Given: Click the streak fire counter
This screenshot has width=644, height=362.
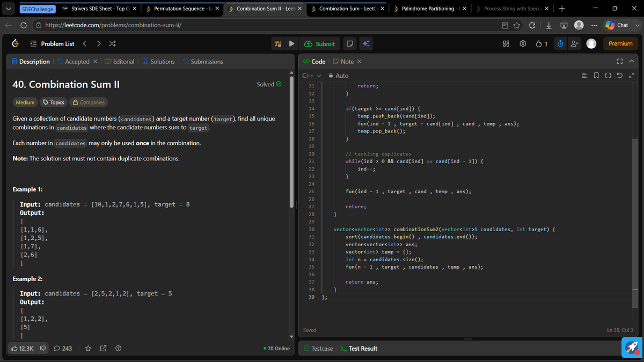Looking at the screenshot, I should [x=541, y=44].
